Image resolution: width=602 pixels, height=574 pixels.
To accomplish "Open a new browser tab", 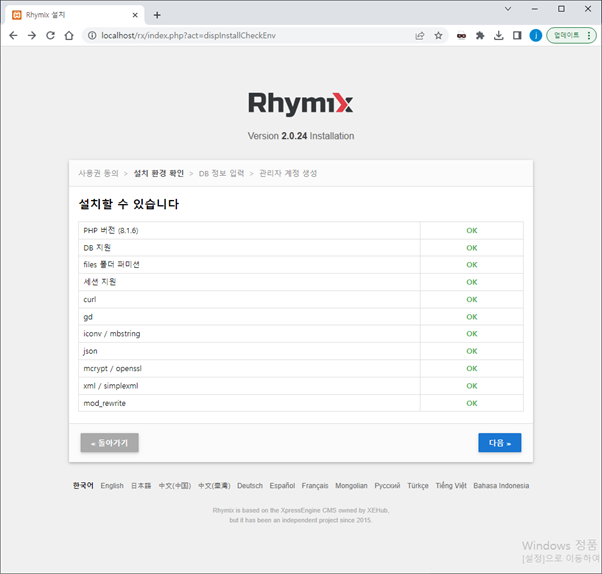I will 157,15.
